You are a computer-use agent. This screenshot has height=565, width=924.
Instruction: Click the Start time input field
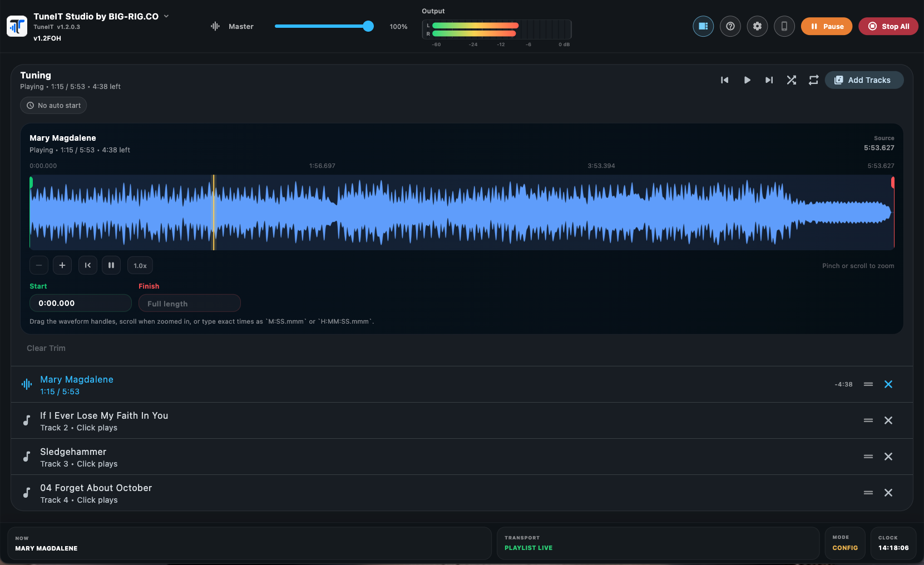click(81, 303)
